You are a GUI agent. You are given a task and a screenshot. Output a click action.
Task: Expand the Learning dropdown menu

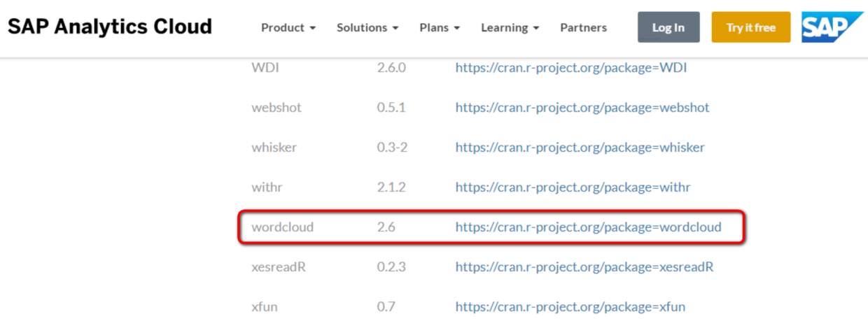click(x=510, y=28)
